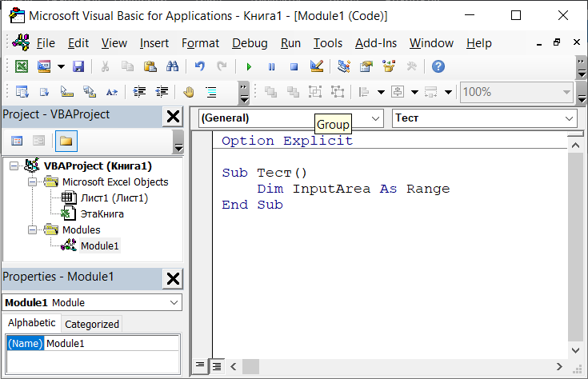This screenshot has height=379, width=588.
Task: Click the Redo arrow icon
Action: (222, 66)
